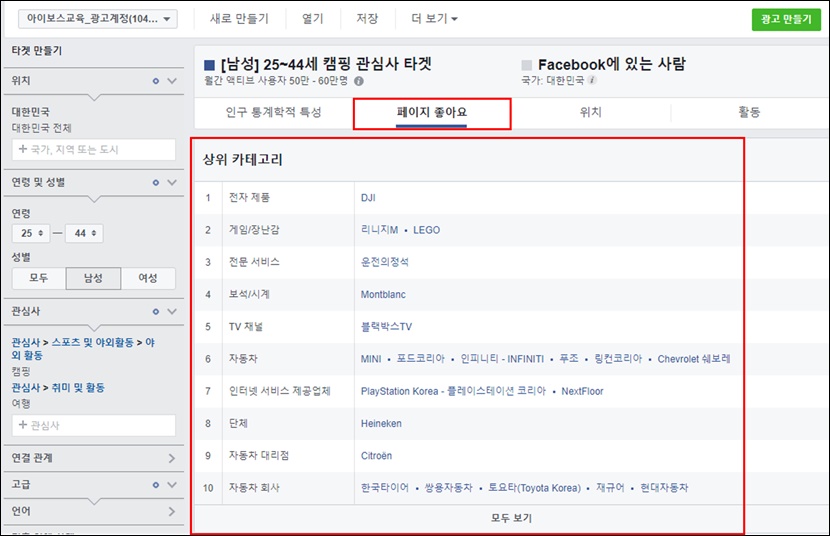830x536 pixels.
Task: Open the 리니지M page link
Action: point(379,230)
